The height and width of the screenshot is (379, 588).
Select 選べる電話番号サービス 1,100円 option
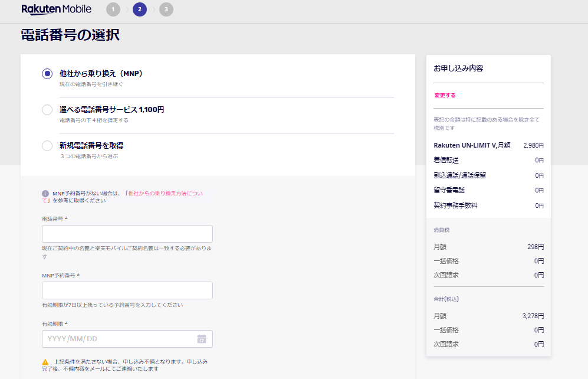coord(47,110)
